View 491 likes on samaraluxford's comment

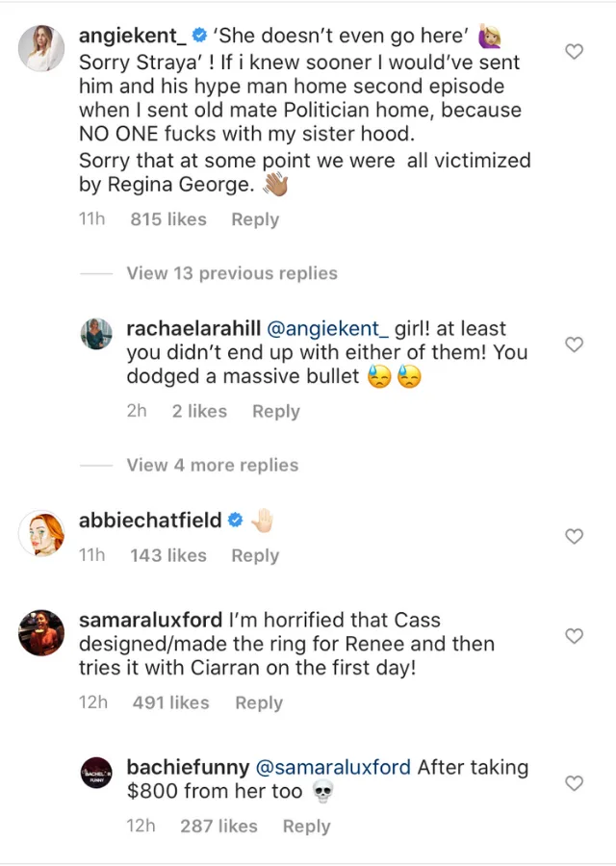click(x=170, y=702)
